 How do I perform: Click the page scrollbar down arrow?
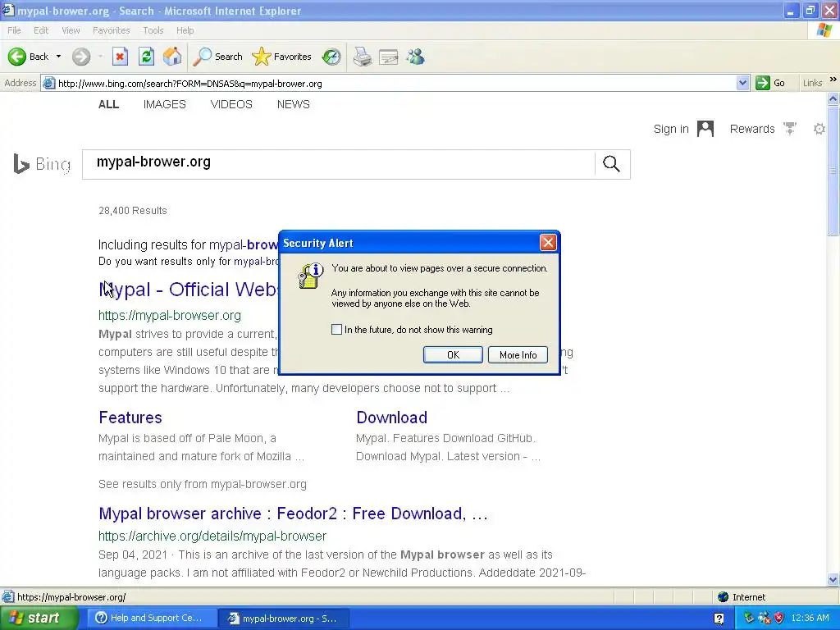tap(833, 579)
